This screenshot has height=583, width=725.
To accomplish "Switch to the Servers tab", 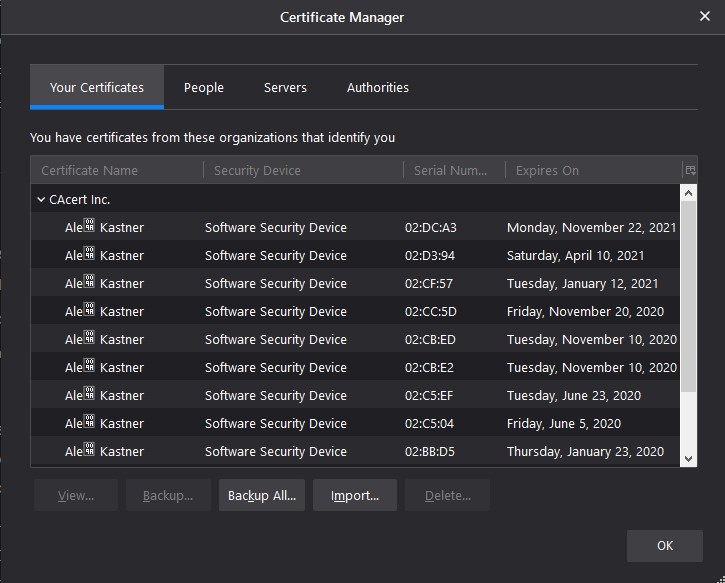I will pyautogui.click(x=285, y=88).
